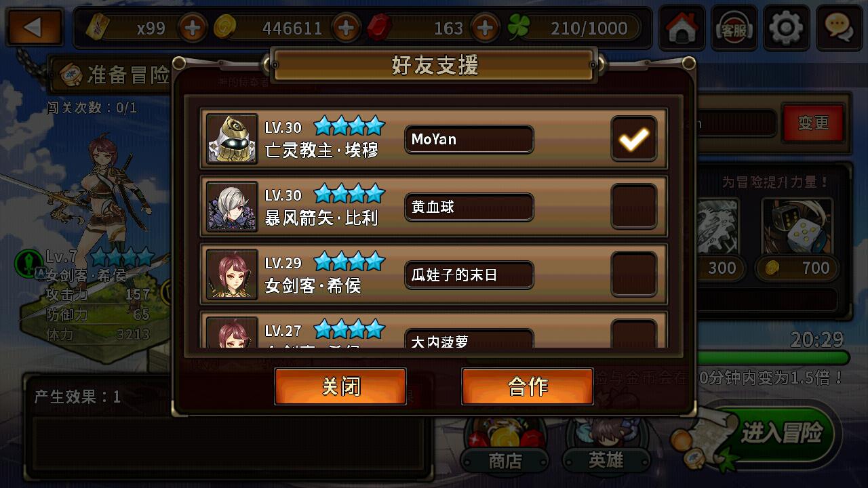Image resolution: width=868 pixels, height=488 pixels.
Task: Add red gems with plus icon
Action: [x=484, y=28]
